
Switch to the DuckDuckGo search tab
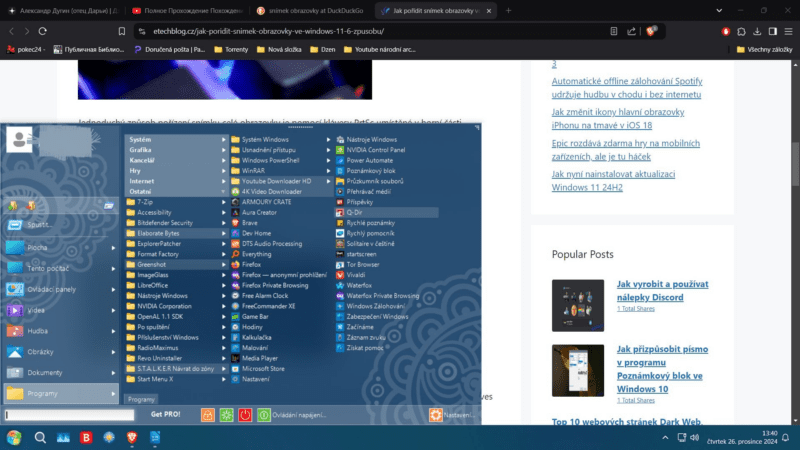pyautogui.click(x=311, y=10)
